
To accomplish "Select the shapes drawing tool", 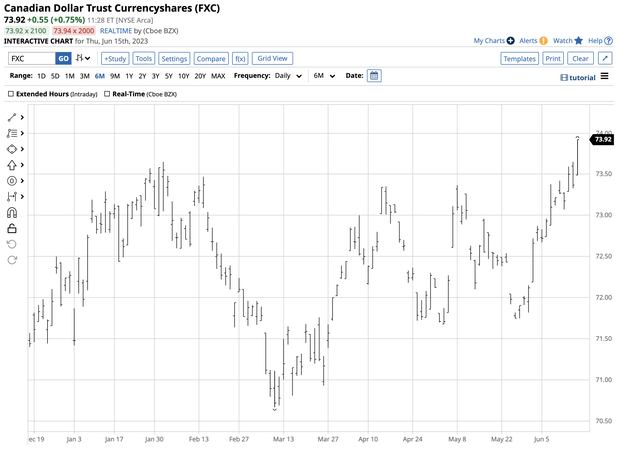I will 12,149.
